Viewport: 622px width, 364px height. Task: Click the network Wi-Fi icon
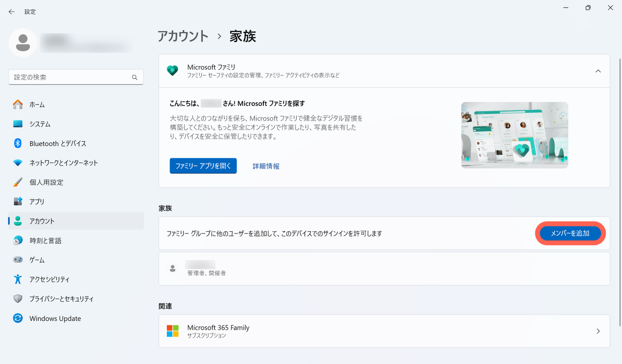point(18,163)
